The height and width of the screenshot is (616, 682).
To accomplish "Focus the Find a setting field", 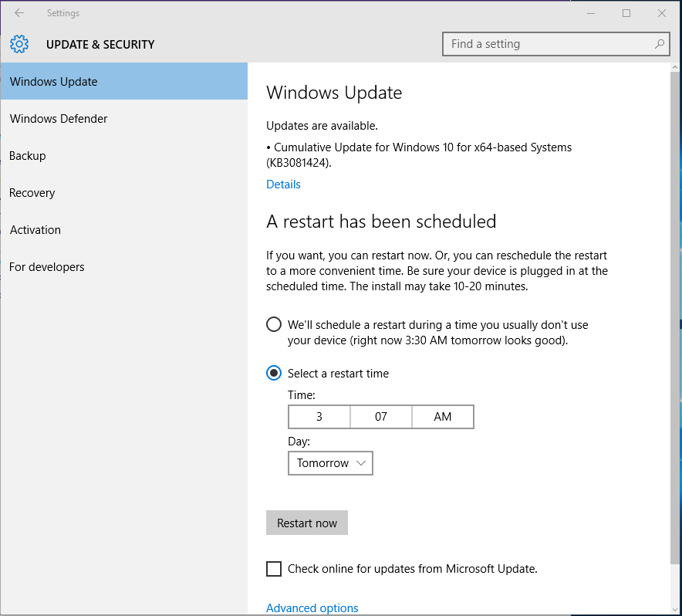I will tap(556, 44).
